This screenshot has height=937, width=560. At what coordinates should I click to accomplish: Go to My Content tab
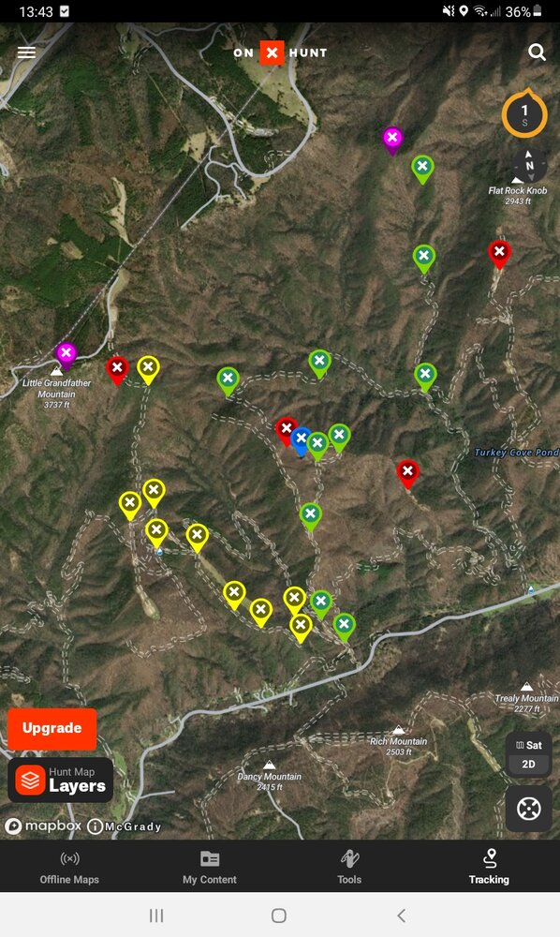coord(210,867)
